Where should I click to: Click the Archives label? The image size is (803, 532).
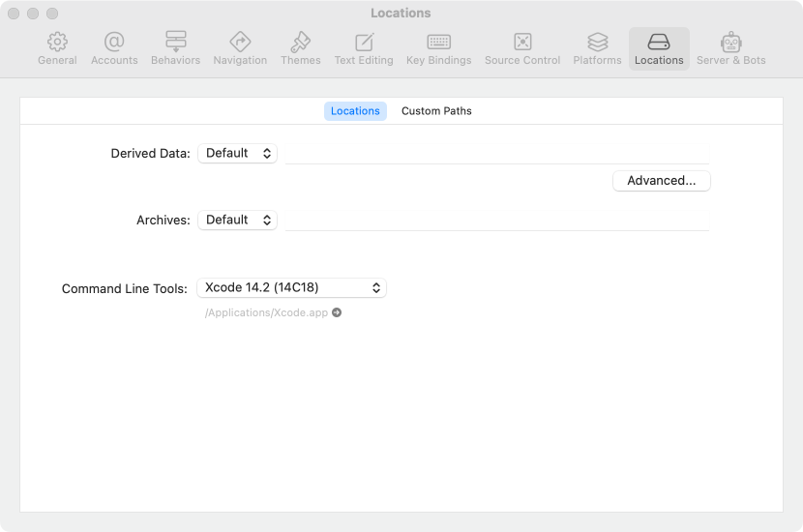(163, 221)
